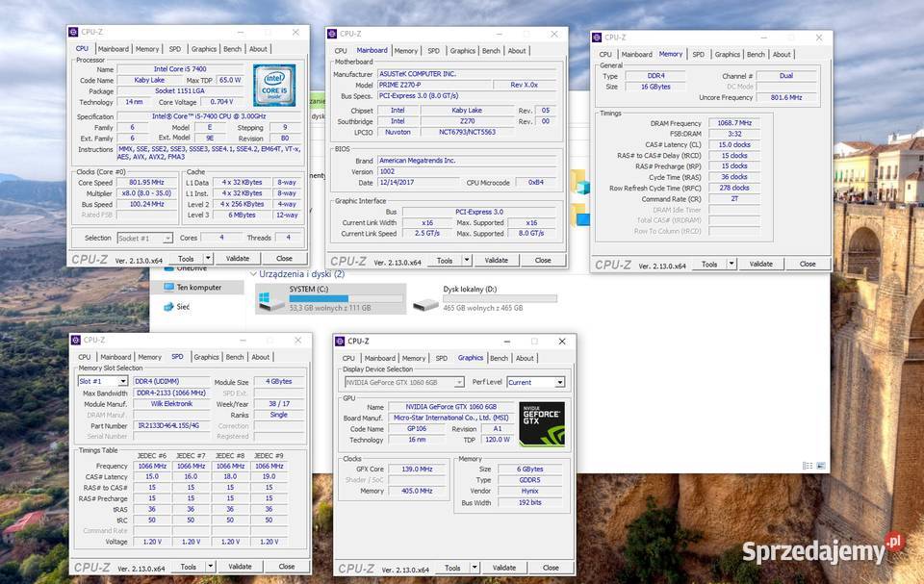Click CPU-Z title bar icon in Graphics window

point(340,341)
